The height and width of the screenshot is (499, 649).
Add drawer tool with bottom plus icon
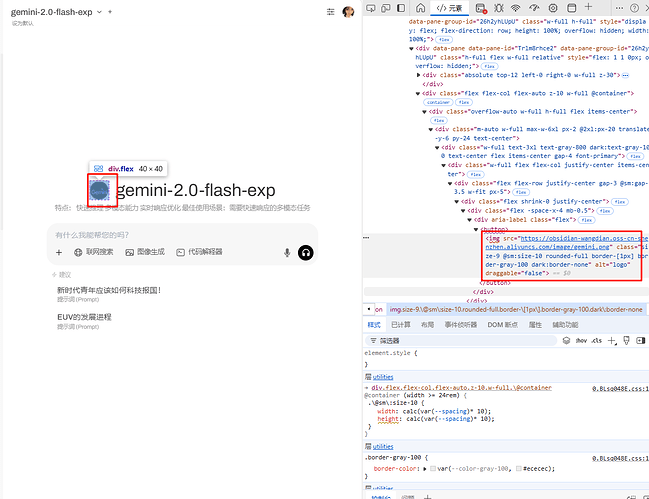pos(428,497)
